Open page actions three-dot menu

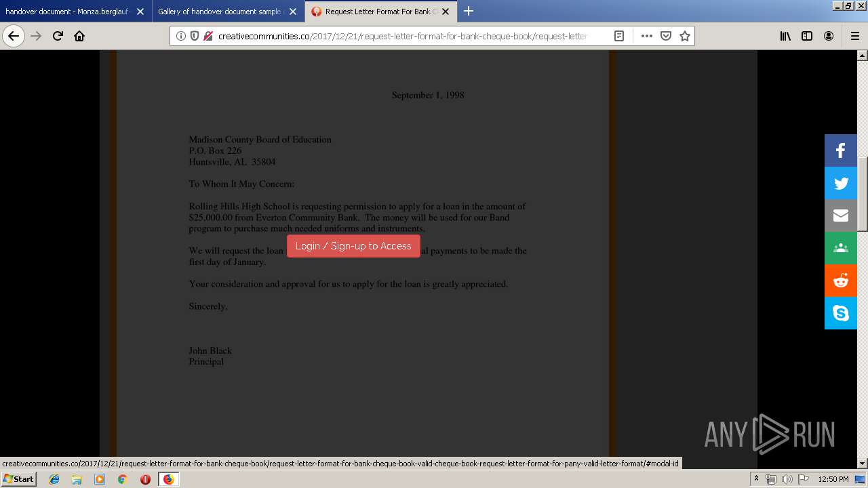click(647, 36)
